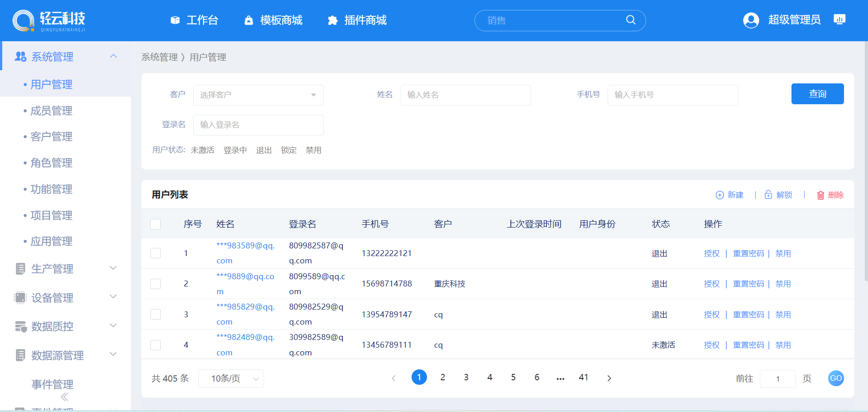This screenshot has width=868, height=412.
Task: Click the 数据质控 icon
Action: tap(21, 326)
